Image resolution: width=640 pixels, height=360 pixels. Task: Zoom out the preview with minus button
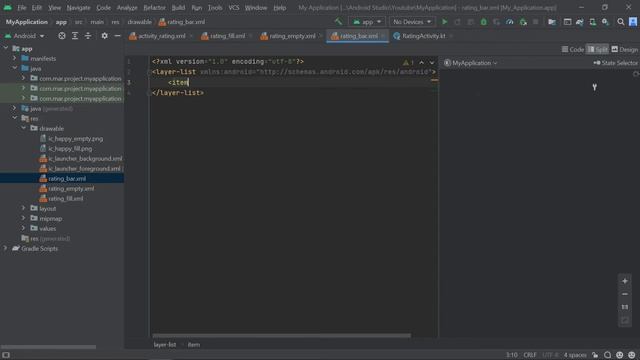(x=624, y=294)
